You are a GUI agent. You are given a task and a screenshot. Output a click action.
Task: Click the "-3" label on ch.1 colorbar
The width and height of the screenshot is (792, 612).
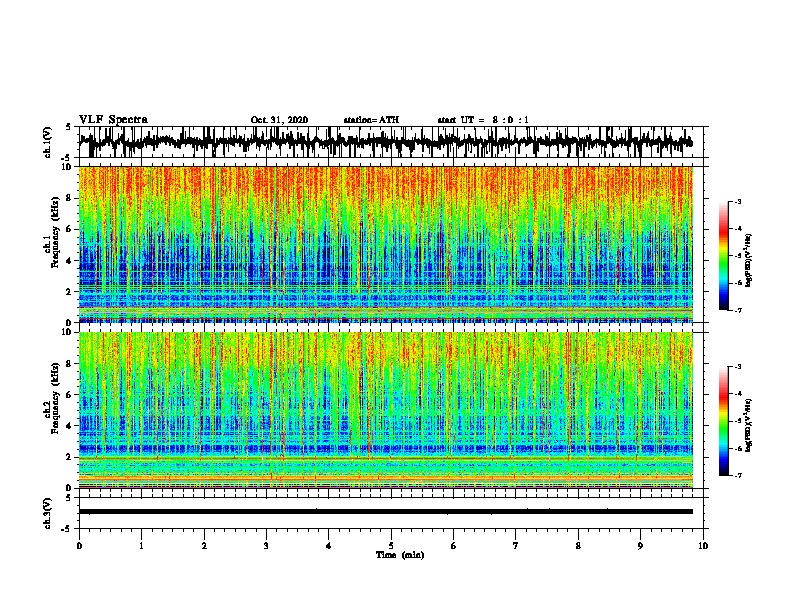coord(738,202)
